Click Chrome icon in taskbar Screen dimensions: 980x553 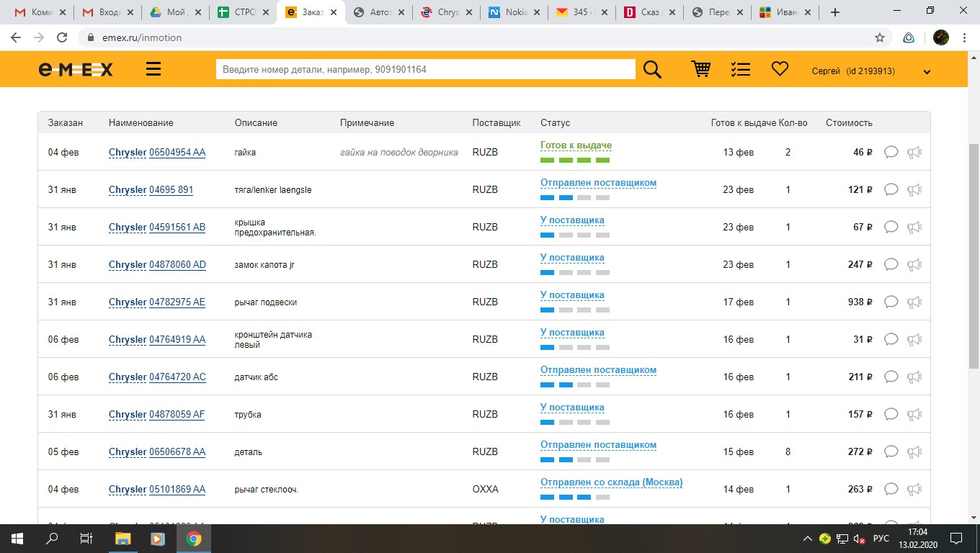click(x=193, y=538)
